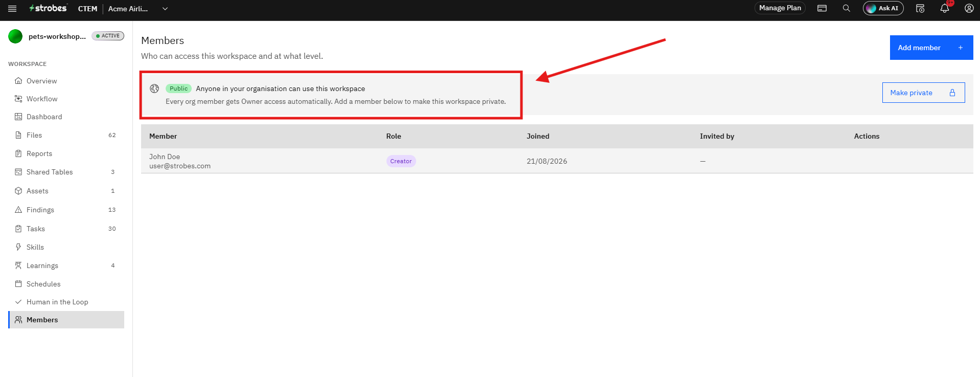Click the Dashboard icon

(x=18, y=117)
